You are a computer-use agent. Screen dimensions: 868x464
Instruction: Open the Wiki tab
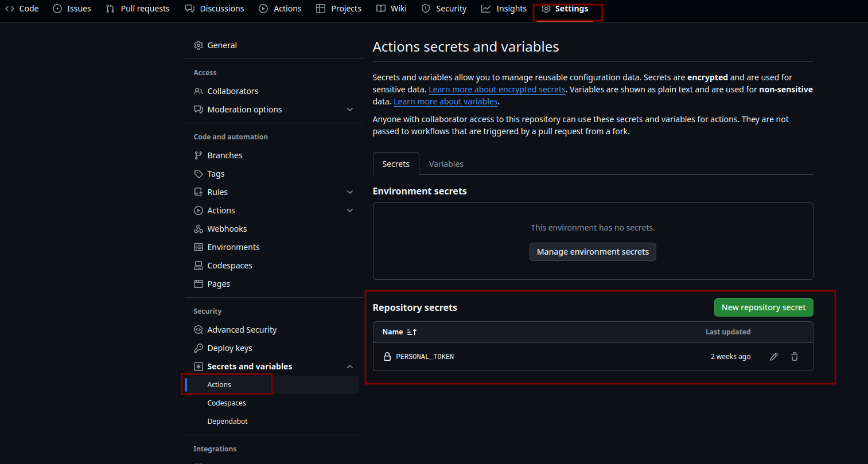391,9
